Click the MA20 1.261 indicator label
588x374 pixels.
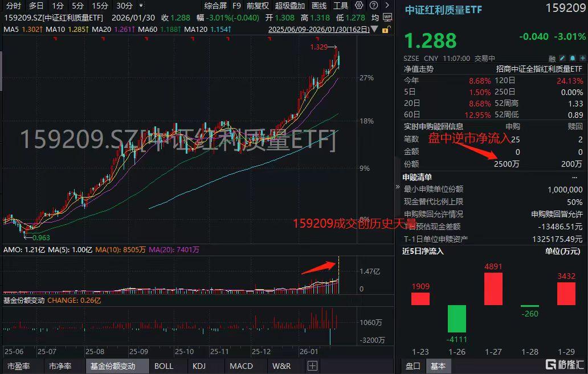click(x=113, y=29)
